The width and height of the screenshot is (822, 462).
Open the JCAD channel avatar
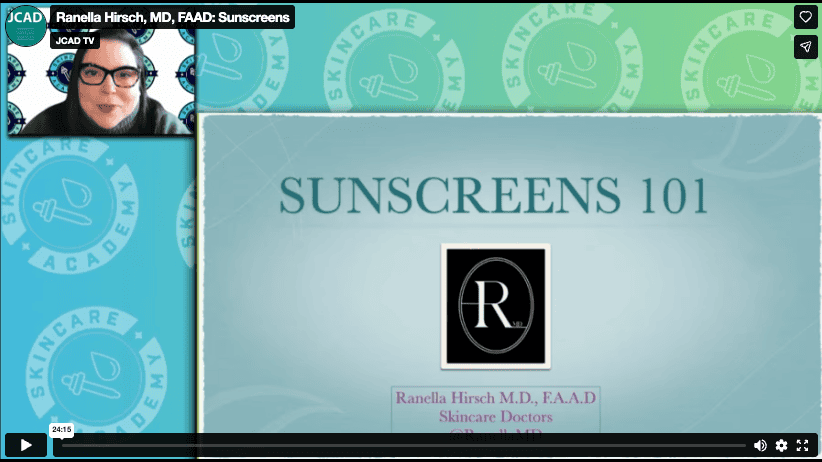(26, 26)
